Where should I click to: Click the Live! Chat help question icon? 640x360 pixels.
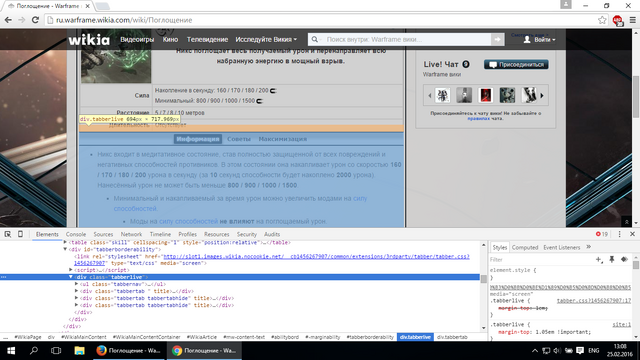pyautogui.click(x=466, y=64)
